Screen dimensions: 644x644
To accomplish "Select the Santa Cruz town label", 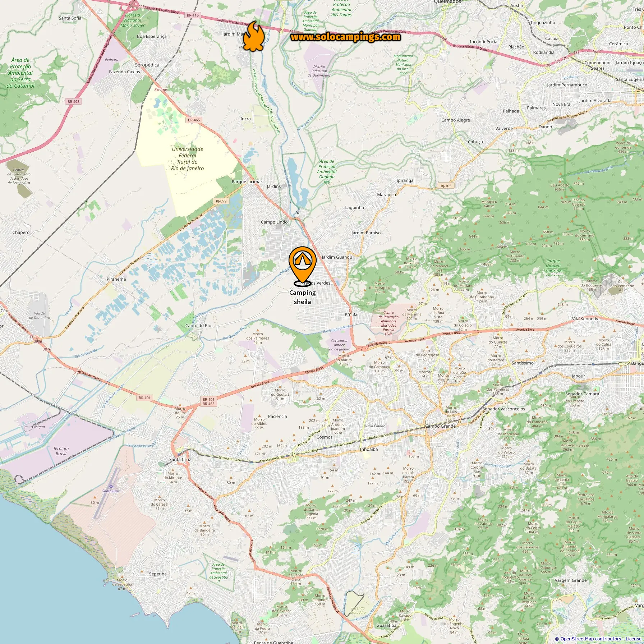I will 180,459.
